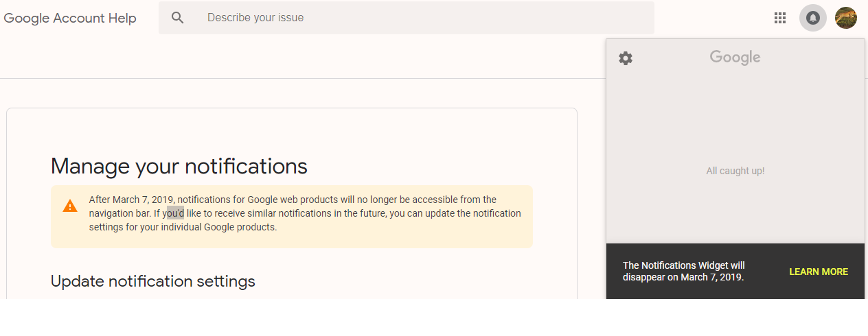Click the orange warning triangle icon

[70, 206]
